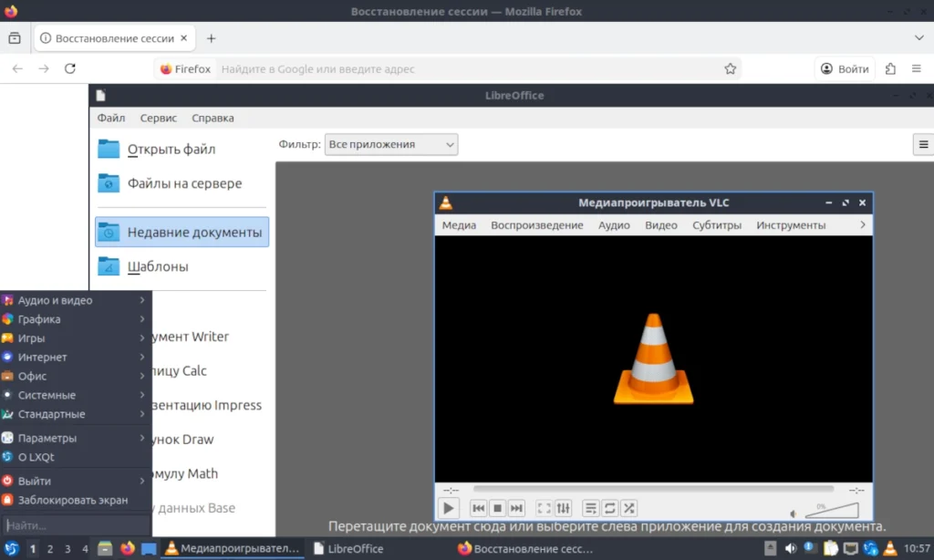The height and width of the screenshot is (560, 934).
Task: Expand the Офис menu category
Action: pos(75,377)
